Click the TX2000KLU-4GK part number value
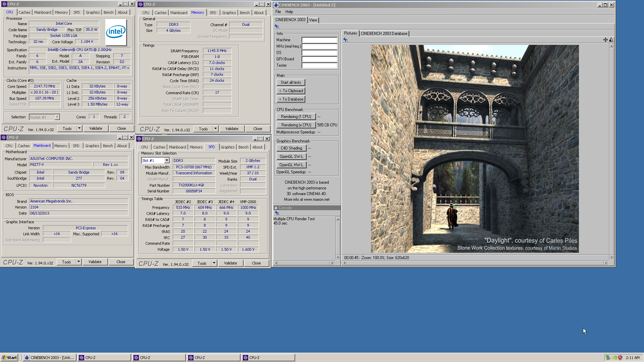Image resolution: width=644 pixels, height=362 pixels. coord(192,185)
